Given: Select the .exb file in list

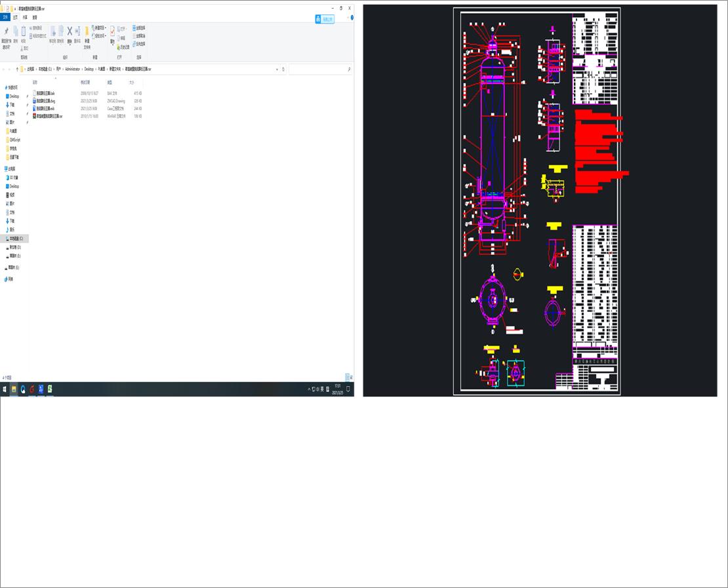Looking at the screenshot, I should click(44, 109).
